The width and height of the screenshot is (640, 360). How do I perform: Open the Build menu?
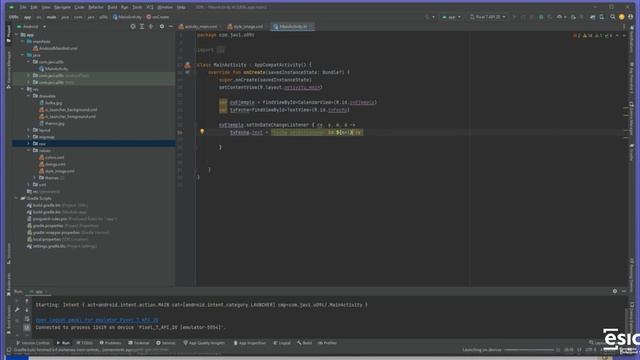tap(112, 7)
